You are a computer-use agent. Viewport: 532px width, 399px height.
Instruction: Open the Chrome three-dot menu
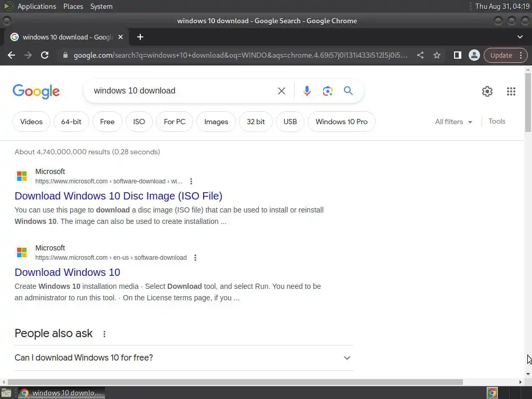point(521,55)
